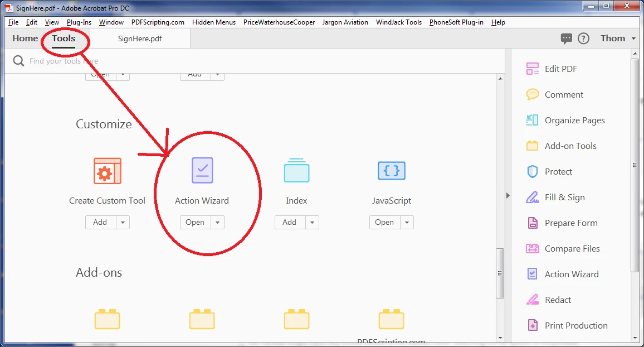Open the Create Custom Tool icon
Image resolution: width=644 pixels, height=347 pixels.
click(107, 171)
